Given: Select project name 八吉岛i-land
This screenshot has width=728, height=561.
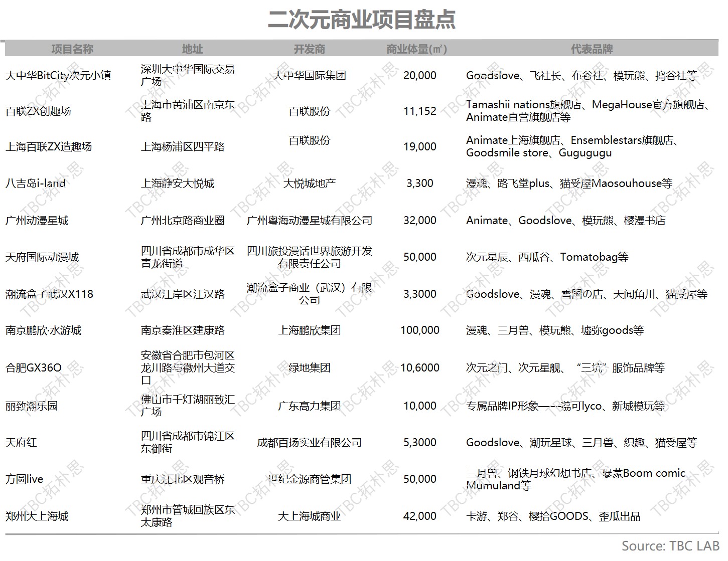Looking at the screenshot, I should [35, 183].
